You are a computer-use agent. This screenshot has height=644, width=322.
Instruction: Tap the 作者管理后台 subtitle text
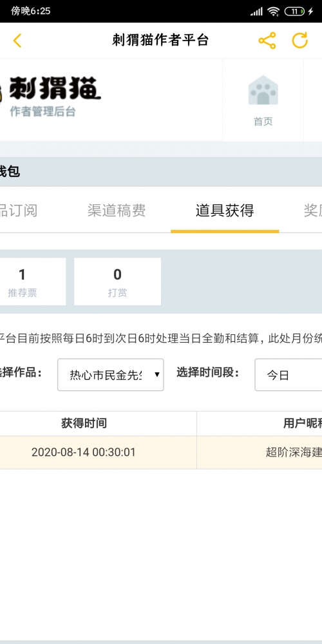tap(43, 111)
